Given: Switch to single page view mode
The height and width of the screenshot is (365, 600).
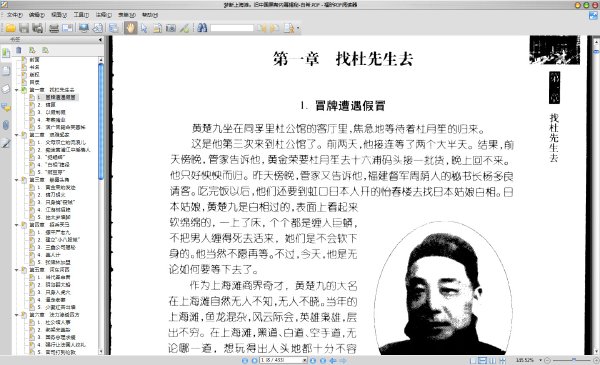Looking at the screenshot, I should (x=473, y=360).
